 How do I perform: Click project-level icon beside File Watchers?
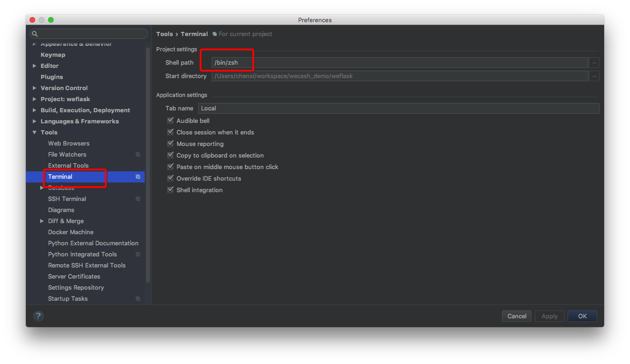(138, 155)
